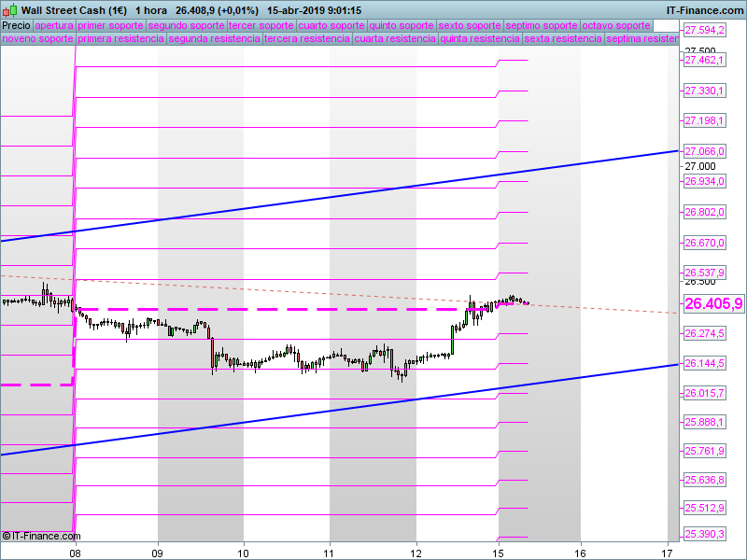Click the 26.274,5 price label
This screenshot has height=560, width=747.
[705, 333]
